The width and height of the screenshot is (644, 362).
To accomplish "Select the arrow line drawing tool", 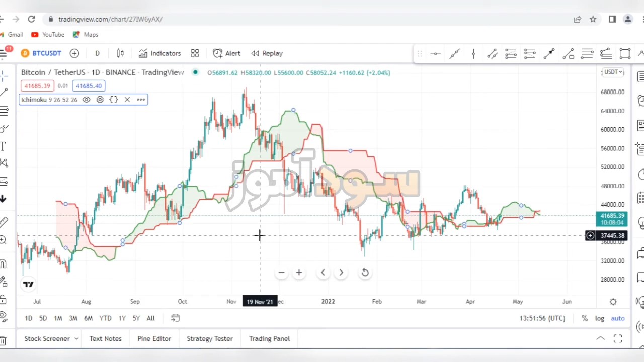I will [x=549, y=53].
